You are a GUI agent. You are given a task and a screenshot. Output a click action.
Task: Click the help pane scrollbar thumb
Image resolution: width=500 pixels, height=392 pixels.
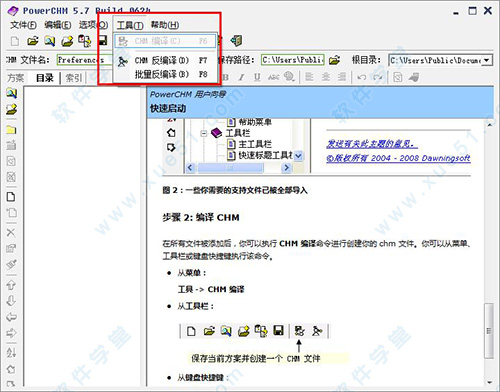coord(489,331)
